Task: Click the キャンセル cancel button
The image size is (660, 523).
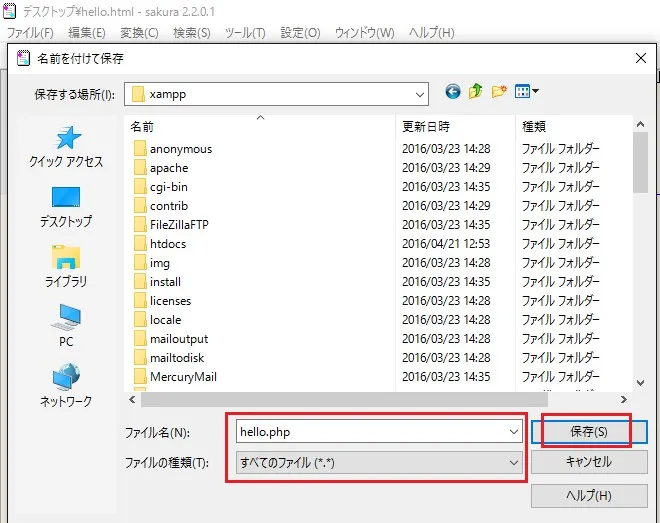Action: pos(588,462)
